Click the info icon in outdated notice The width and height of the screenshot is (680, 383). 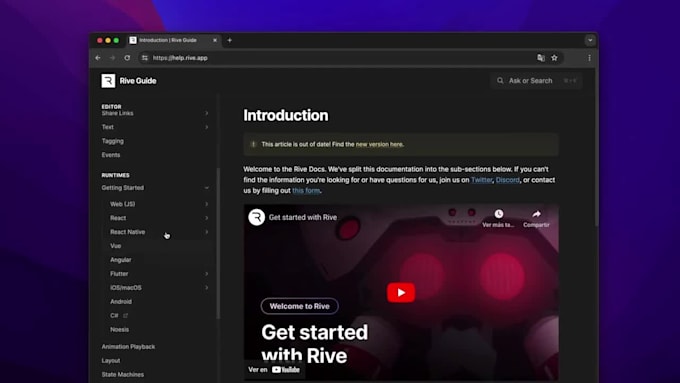[x=253, y=144]
